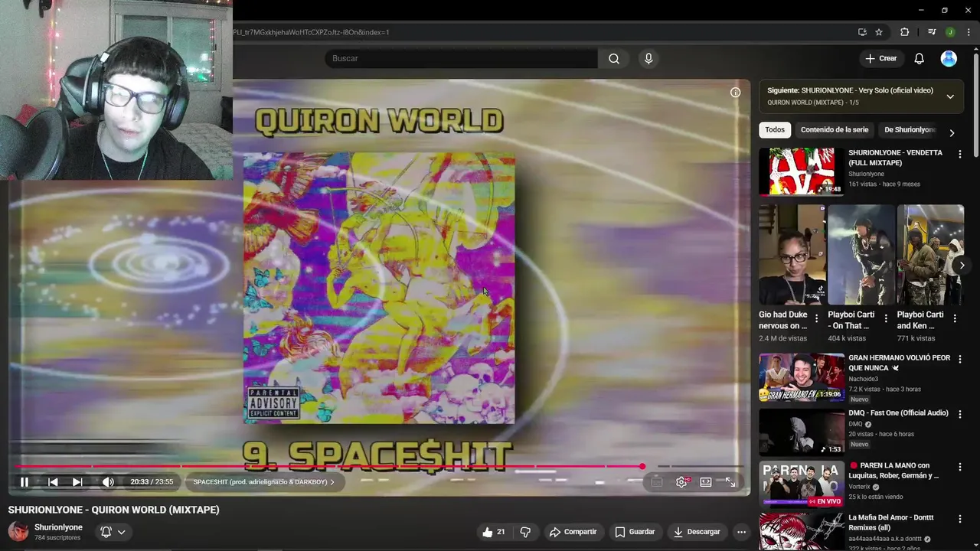Open YouTube account avatar menu
The width and height of the screenshot is (980, 551).
click(x=949, y=58)
